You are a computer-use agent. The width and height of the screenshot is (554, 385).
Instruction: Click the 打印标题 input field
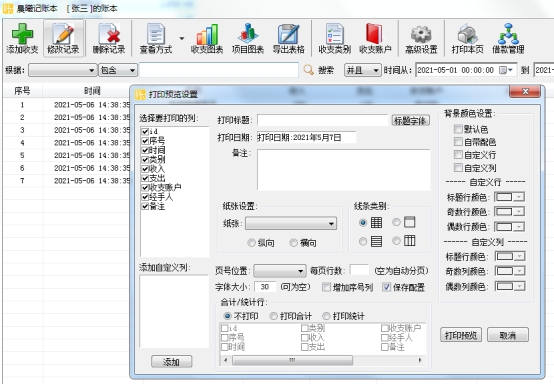(323, 120)
